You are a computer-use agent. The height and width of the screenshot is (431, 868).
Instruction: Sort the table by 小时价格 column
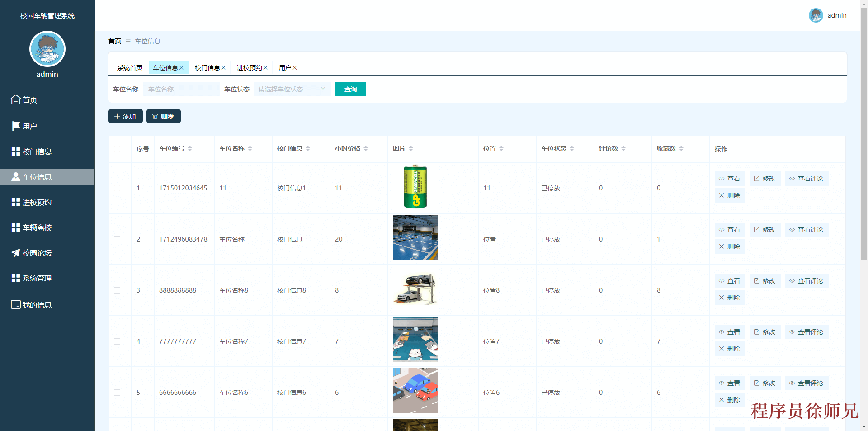[x=366, y=148]
